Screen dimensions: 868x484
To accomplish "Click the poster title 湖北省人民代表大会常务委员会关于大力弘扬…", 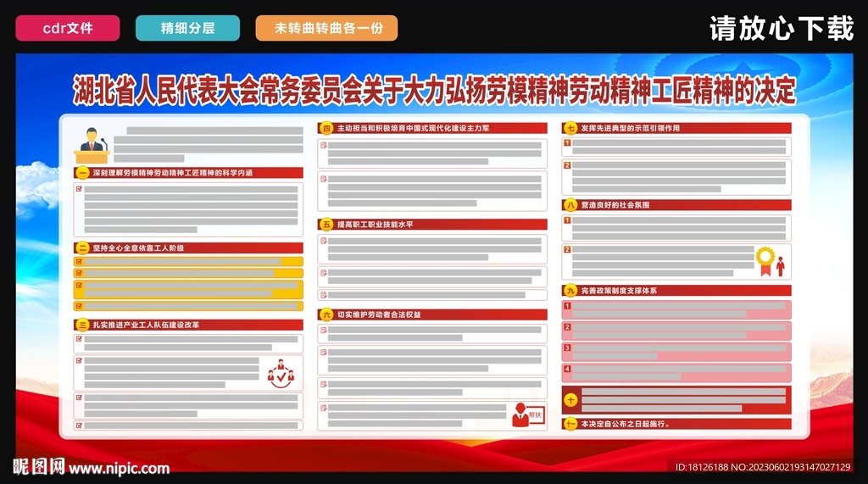I will click(435, 90).
